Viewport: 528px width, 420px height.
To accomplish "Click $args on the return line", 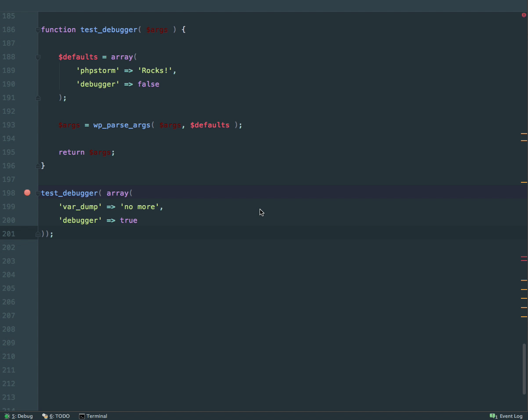I will point(100,152).
